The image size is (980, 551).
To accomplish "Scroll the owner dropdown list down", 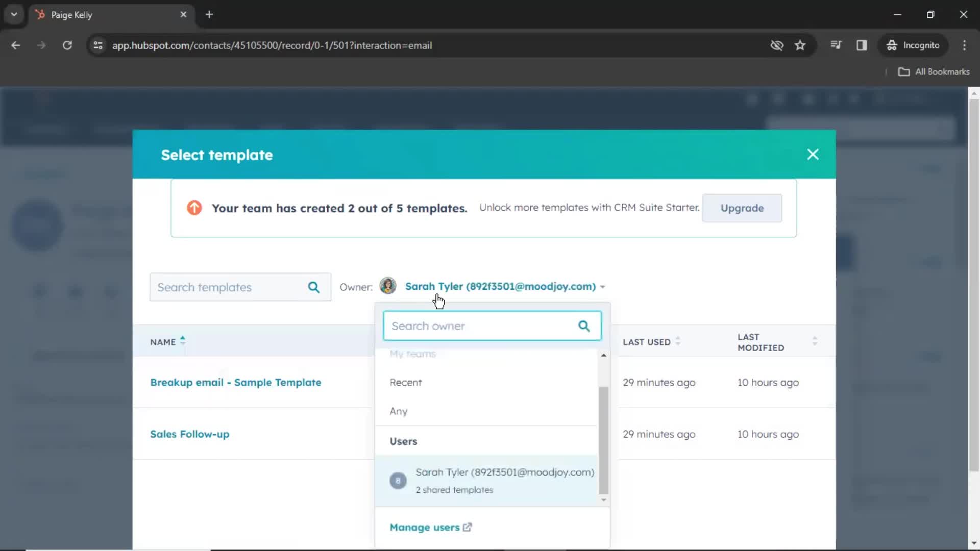I will (x=603, y=498).
